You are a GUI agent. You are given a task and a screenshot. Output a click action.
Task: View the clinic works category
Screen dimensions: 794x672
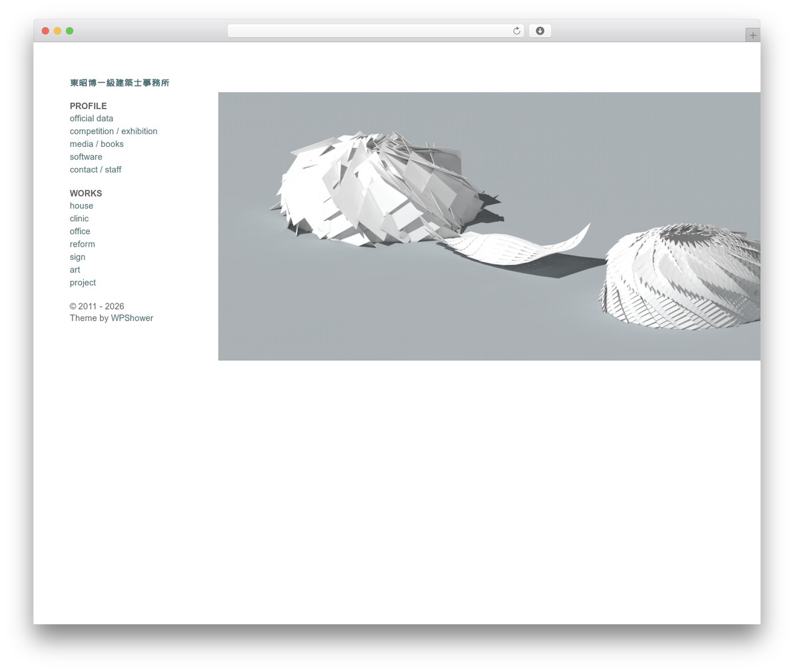click(x=79, y=219)
